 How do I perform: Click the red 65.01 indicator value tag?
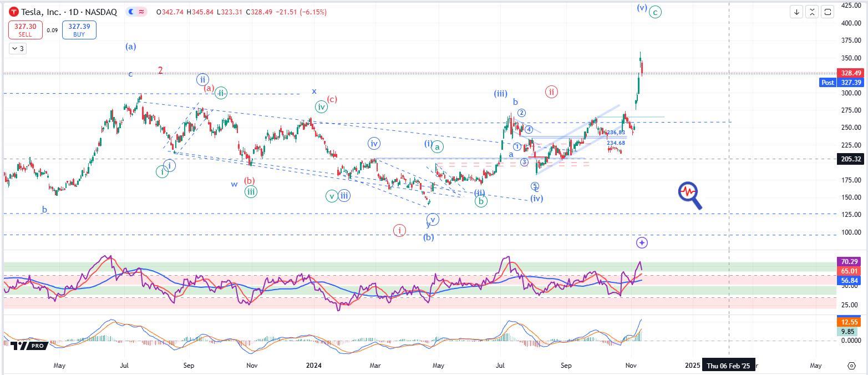[850, 271]
